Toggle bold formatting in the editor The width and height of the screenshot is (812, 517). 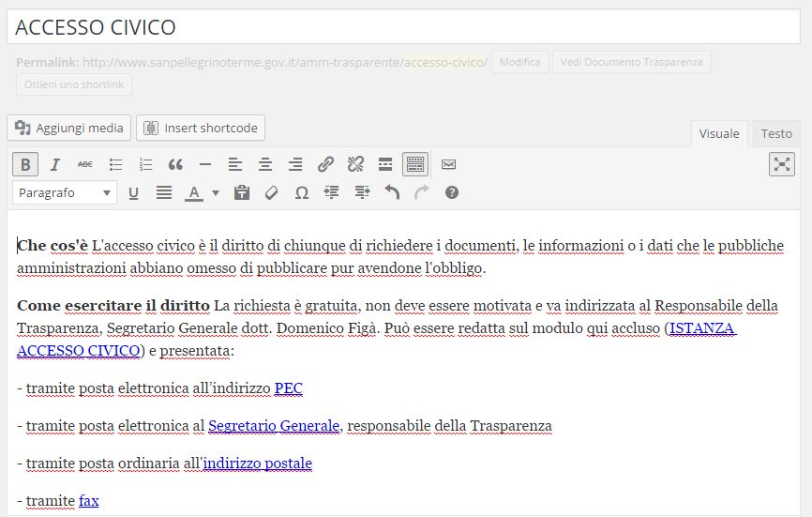pos(25,165)
